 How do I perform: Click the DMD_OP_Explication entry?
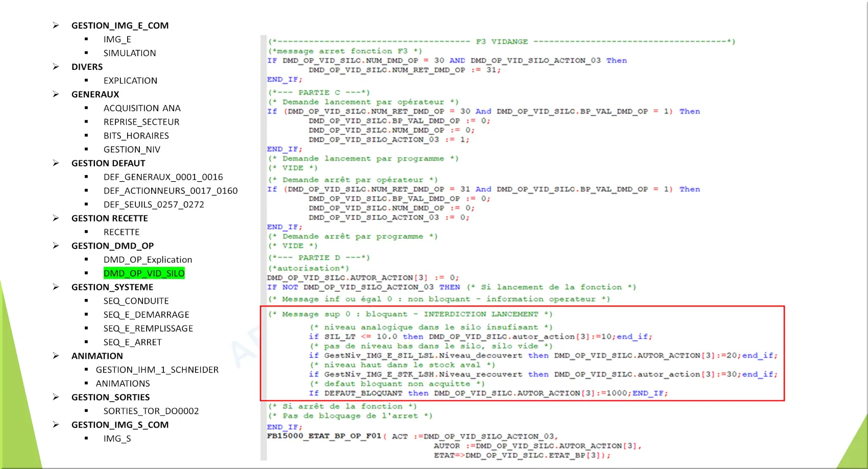[x=148, y=260]
